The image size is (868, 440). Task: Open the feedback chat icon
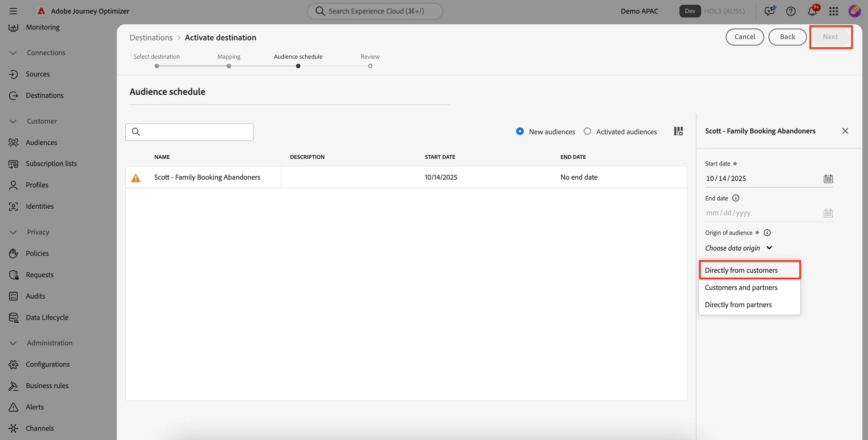click(770, 11)
